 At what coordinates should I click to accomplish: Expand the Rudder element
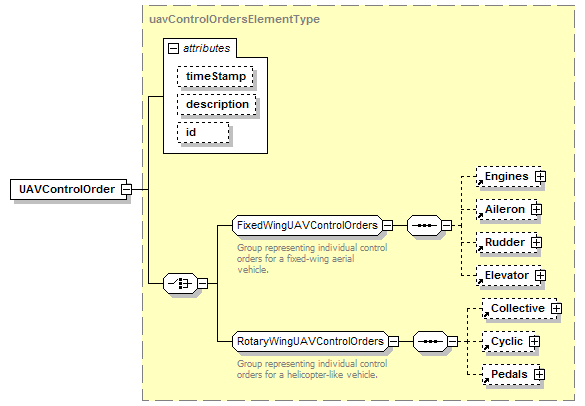pos(536,243)
